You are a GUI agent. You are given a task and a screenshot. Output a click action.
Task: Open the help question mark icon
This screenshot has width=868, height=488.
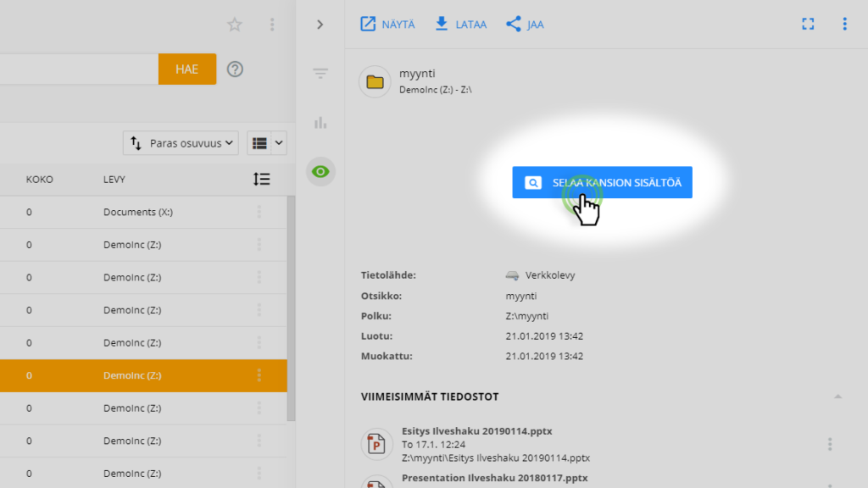235,69
